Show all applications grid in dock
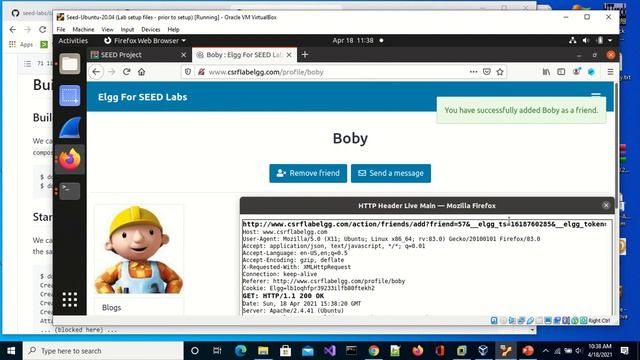The width and height of the screenshot is (640, 360). tap(70, 299)
